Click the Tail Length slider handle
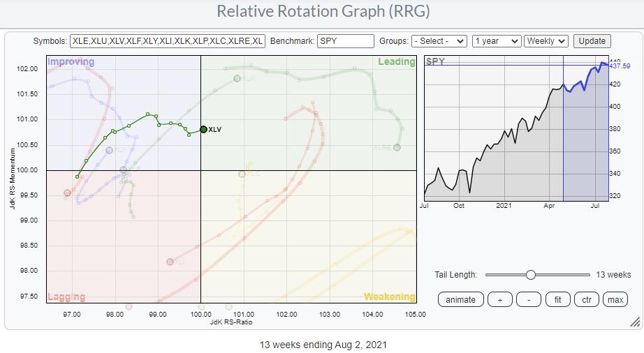The width and height of the screenshot is (644, 353). [531, 275]
